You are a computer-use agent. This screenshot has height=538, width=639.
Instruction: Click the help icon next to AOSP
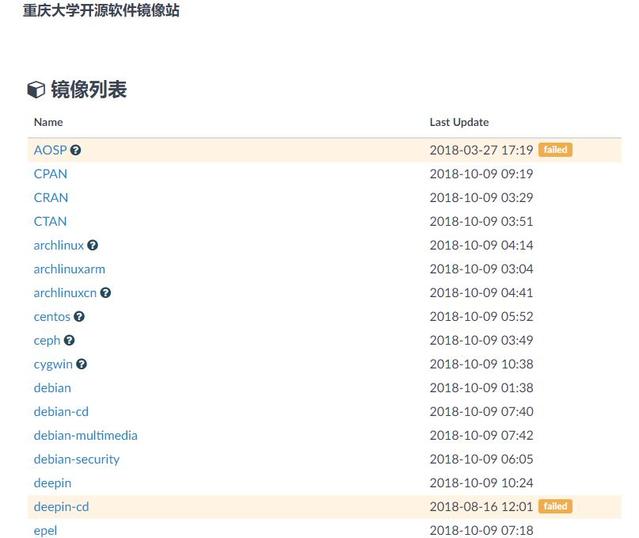coord(75,150)
